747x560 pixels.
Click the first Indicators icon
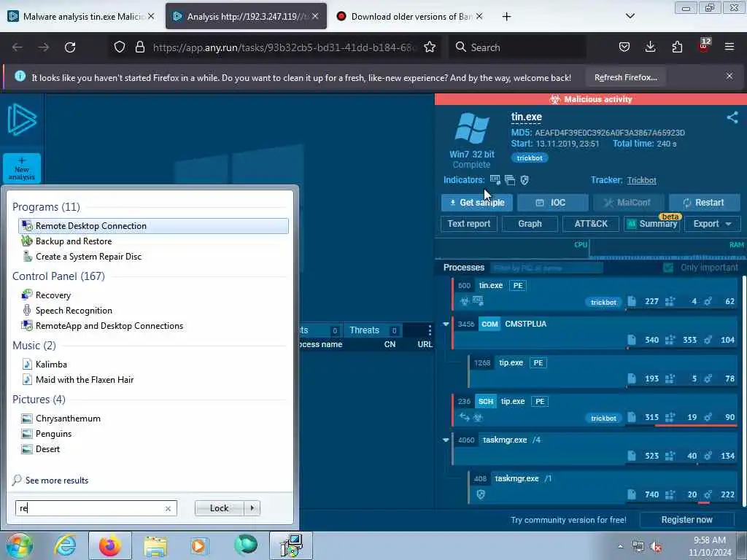pyautogui.click(x=495, y=180)
